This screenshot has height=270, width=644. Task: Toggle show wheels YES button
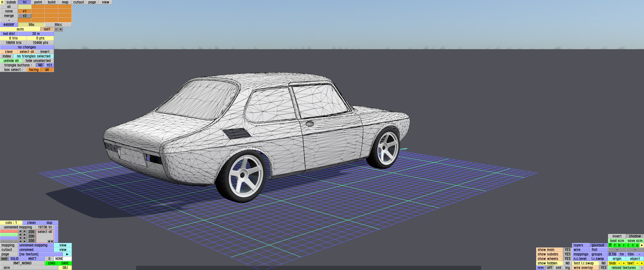tap(567, 259)
